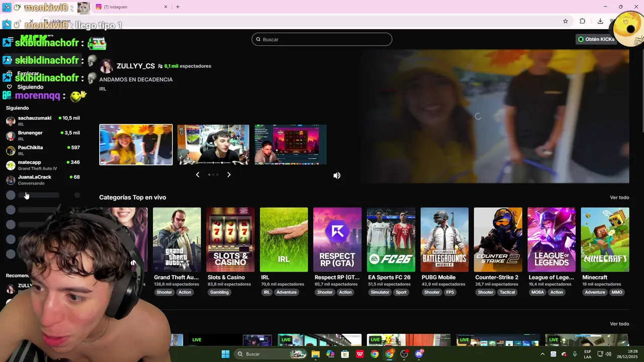Click the lower Ver todo link
This screenshot has height=362, width=644.
pyautogui.click(x=619, y=324)
